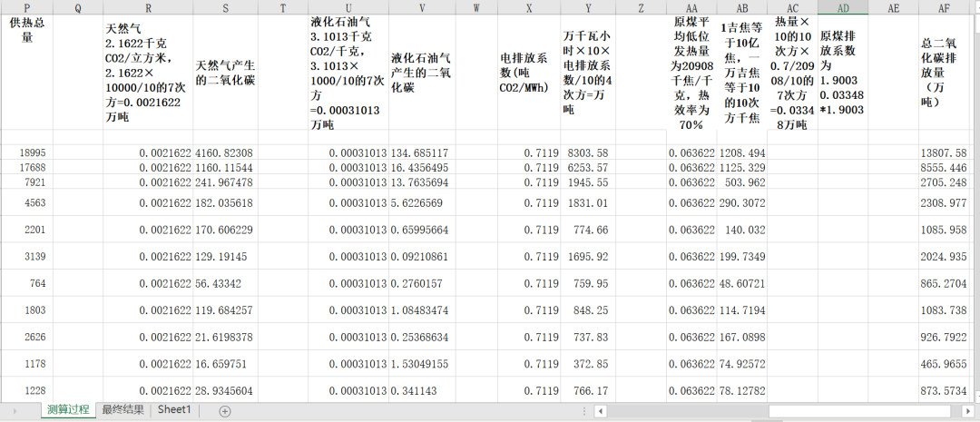Select column AF header
980x422 pixels.
[944, 7]
